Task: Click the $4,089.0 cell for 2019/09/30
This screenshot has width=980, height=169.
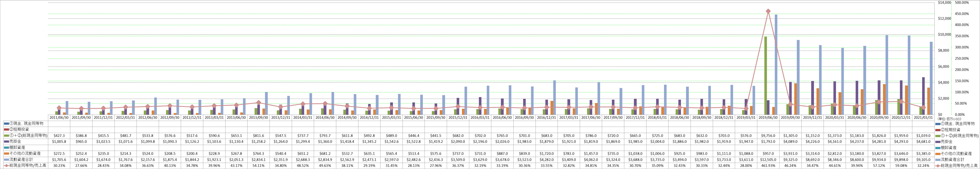Action: point(791,142)
